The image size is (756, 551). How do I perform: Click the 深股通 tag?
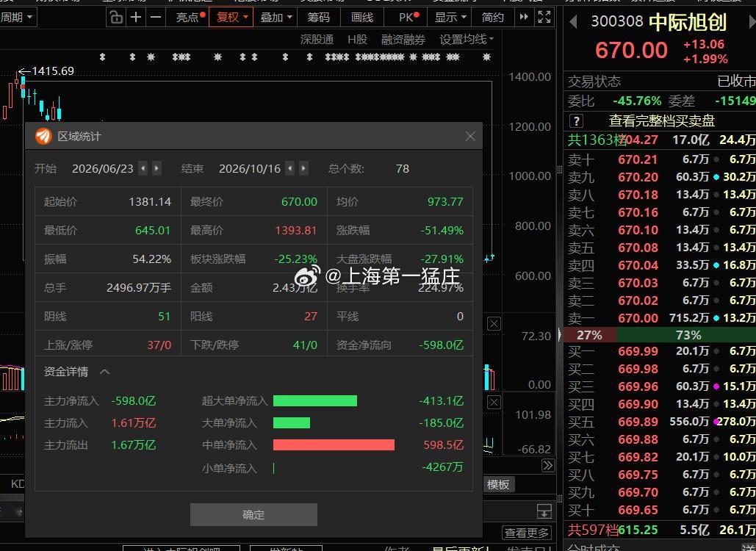click(x=317, y=40)
